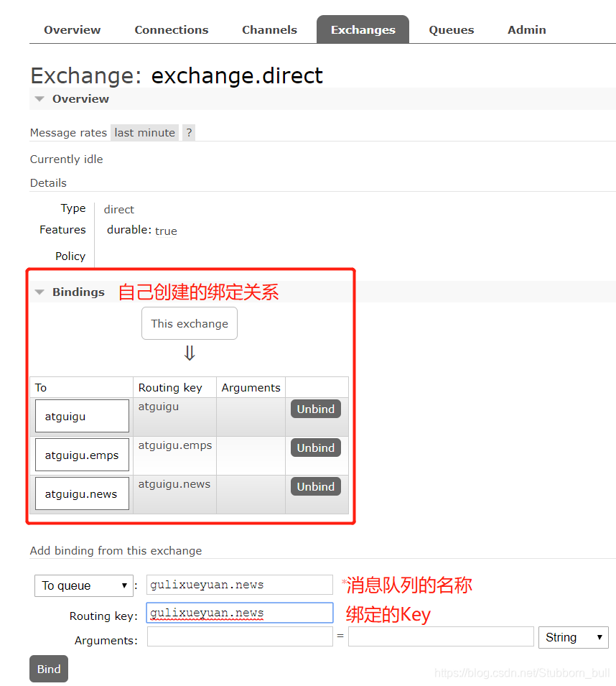Open the atguigu.news queue link
The height and width of the screenshot is (686, 616).
coord(82,493)
